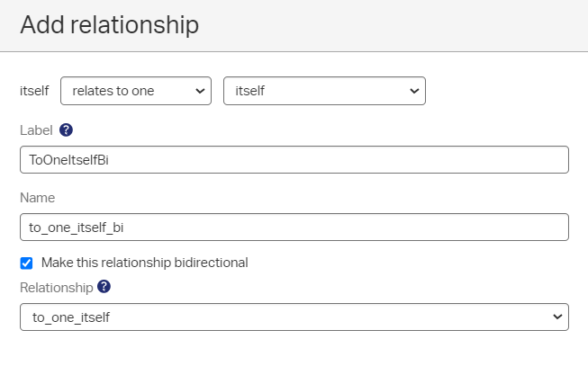Click the static 'itself' source entity text
This screenshot has width=588, height=366.
point(34,91)
